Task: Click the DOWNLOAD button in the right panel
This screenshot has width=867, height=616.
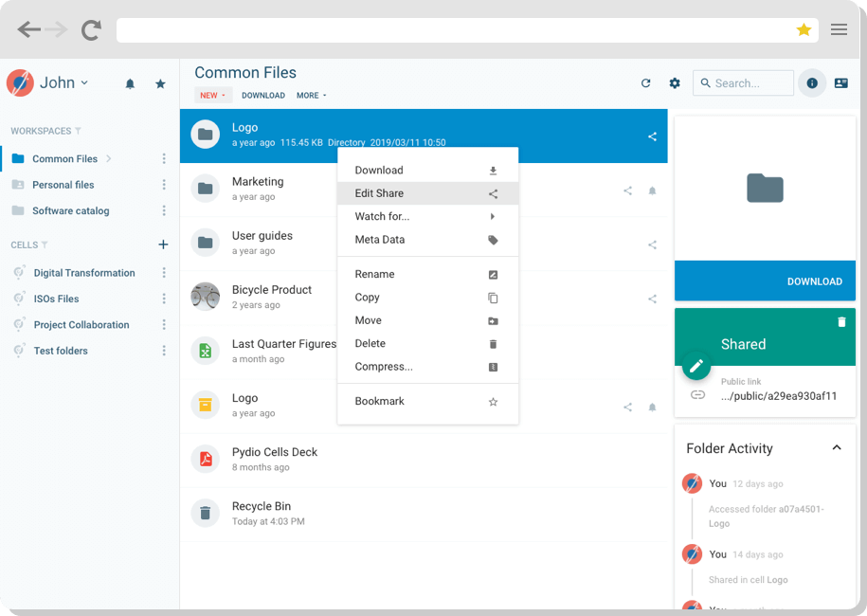Action: (x=814, y=281)
